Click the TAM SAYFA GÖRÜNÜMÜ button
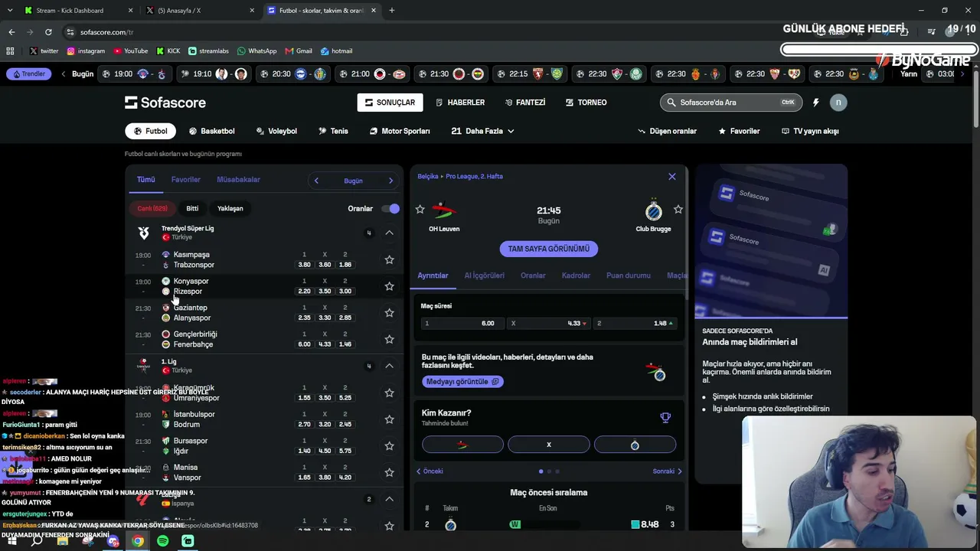 tap(549, 249)
